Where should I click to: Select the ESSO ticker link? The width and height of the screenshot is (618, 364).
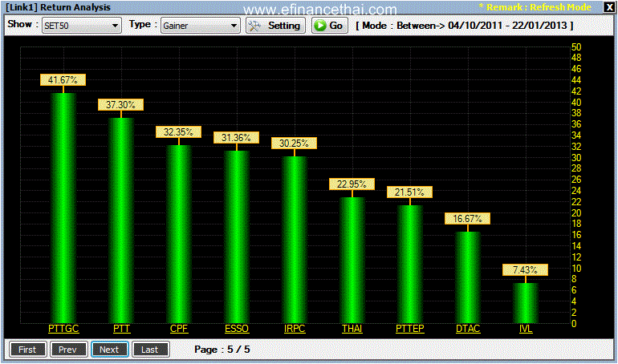coord(237,329)
